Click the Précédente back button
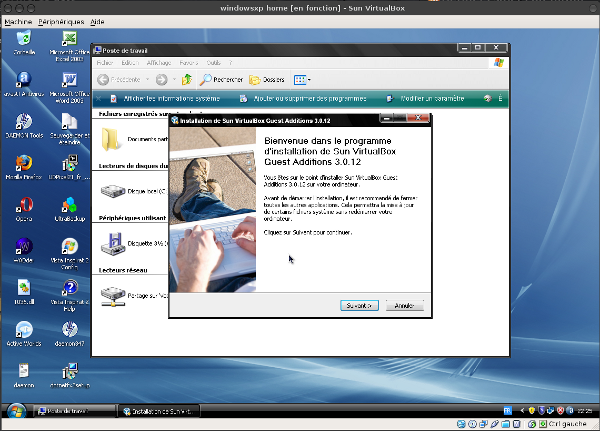 click(x=119, y=80)
